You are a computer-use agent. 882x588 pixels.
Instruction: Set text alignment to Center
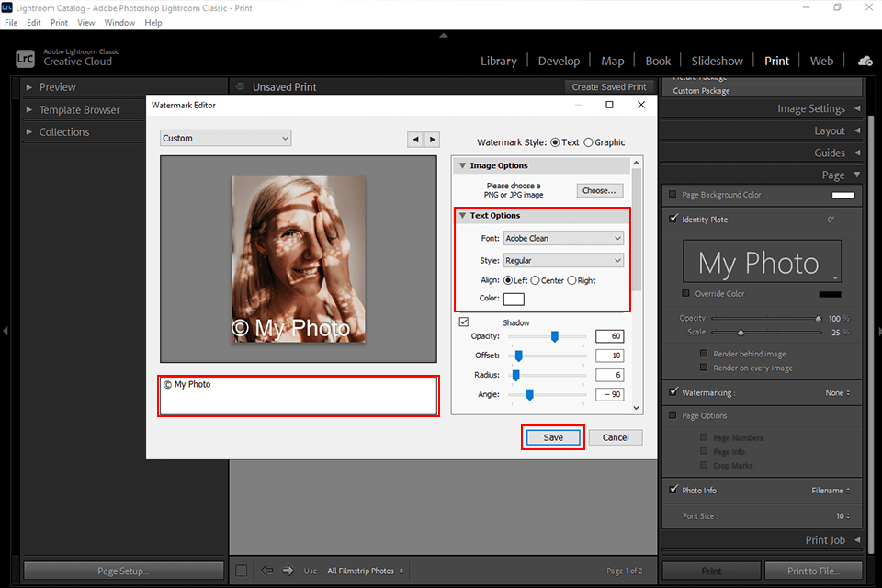tap(536, 280)
